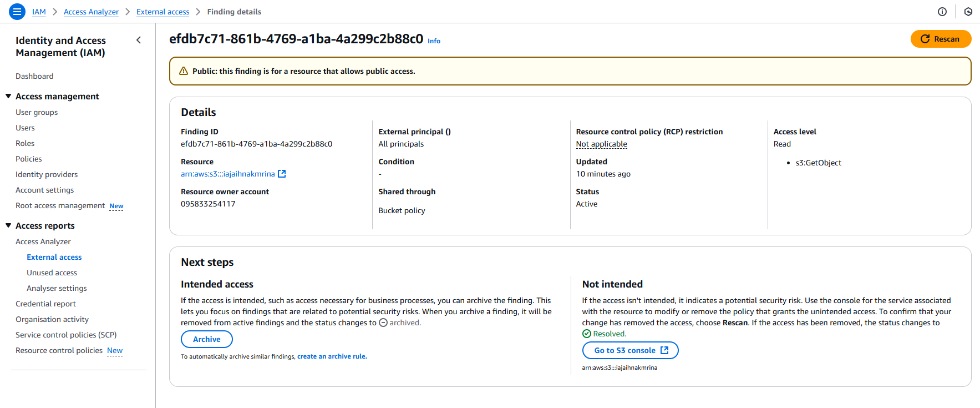The width and height of the screenshot is (980, 408).
Task: Open Analyser settings in the sidebar
Action: pyautogui.click(x=57, y=288)
